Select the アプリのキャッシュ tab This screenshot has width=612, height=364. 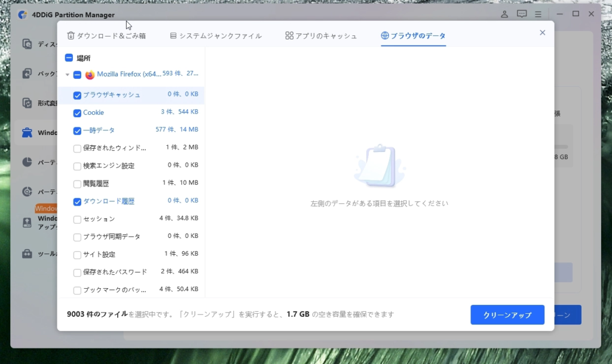[x=321, y=36]
